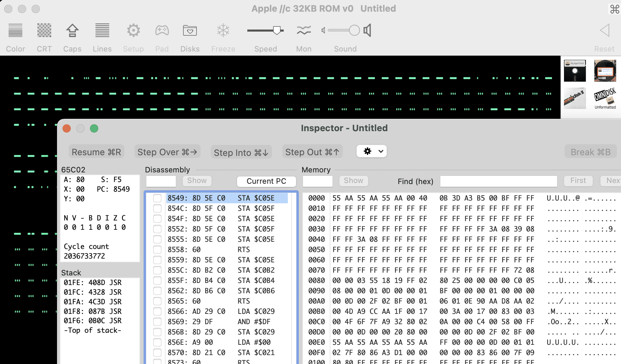621x364 pixels.
Task: Close the Inspector window
Action: [67, 128]
